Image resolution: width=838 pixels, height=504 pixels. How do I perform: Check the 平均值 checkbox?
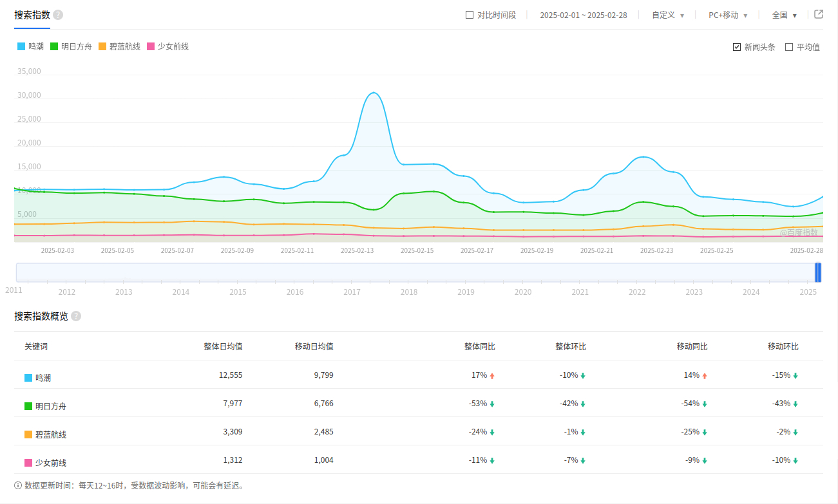click(789, 47)
